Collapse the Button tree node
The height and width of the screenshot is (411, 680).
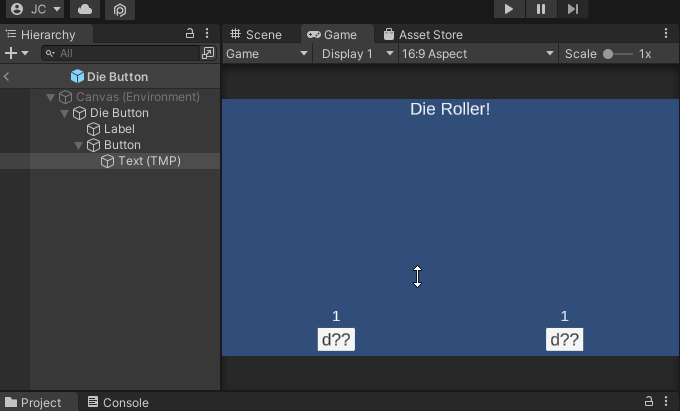(x=78, y=145)
